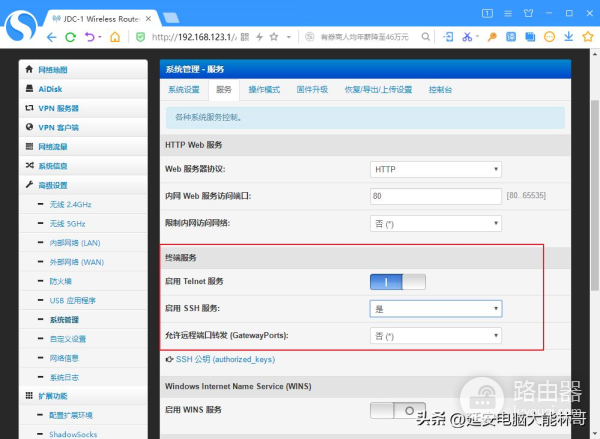
Task: Open the Web 服务器协议 HTTP dropdown
Action: tap(435, 170)
